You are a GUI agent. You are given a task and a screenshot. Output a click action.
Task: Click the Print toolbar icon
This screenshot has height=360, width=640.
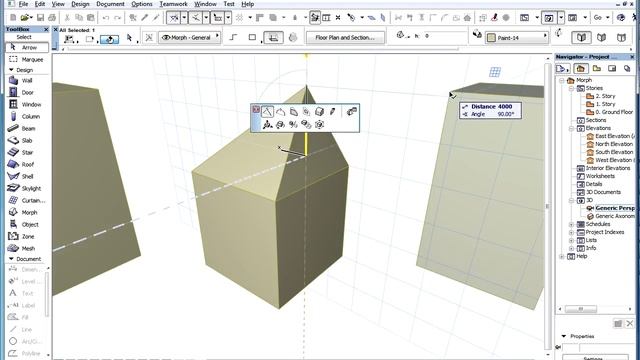52,18
